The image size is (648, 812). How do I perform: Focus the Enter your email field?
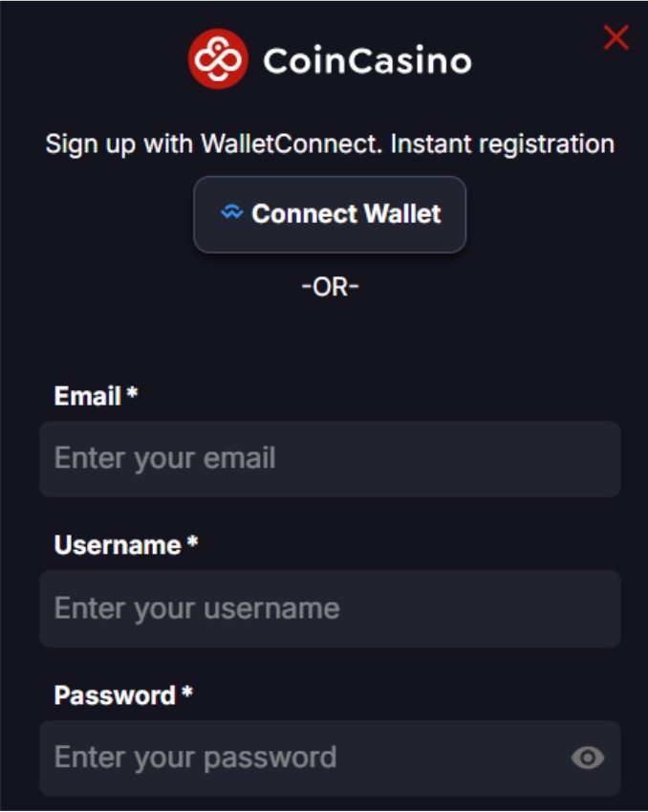tap(330, 459)
